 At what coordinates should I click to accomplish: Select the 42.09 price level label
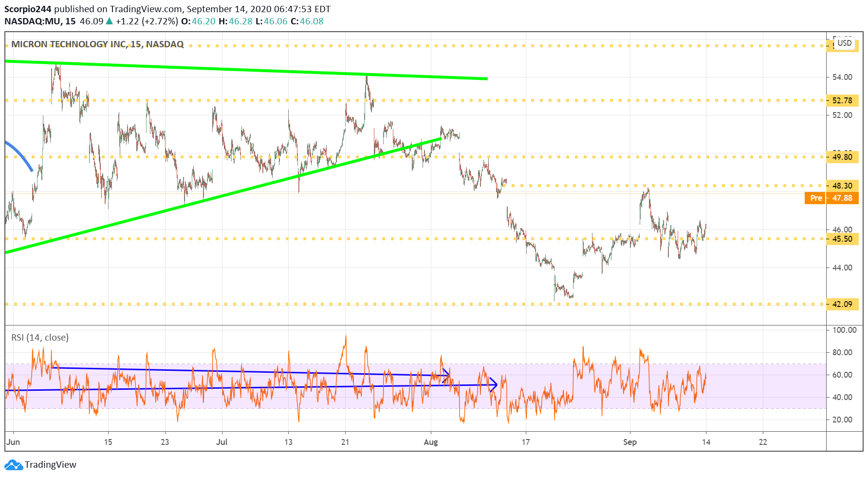842,304
